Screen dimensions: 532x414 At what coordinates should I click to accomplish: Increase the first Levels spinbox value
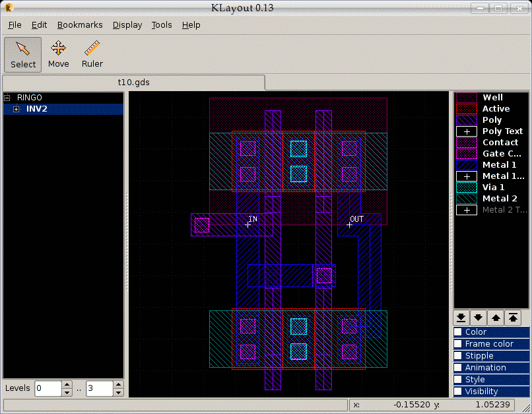click(67, 384)
